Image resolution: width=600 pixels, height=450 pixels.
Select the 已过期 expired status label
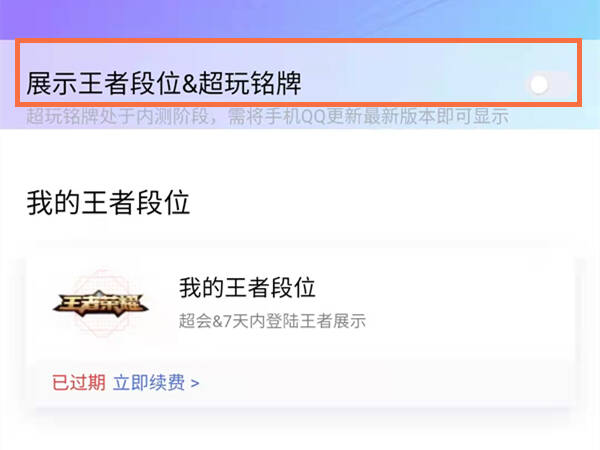click(x=79, y=382)
